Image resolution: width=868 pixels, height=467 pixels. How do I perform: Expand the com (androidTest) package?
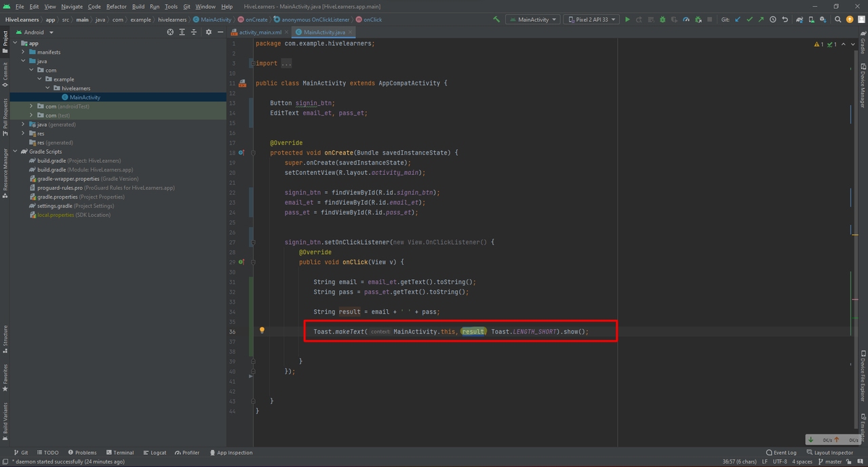31,106
